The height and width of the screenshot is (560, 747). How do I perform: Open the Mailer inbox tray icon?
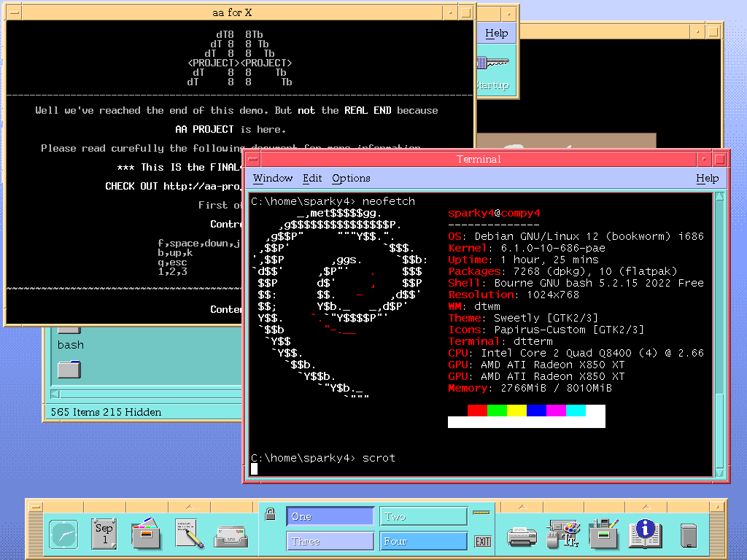(231, 536)
